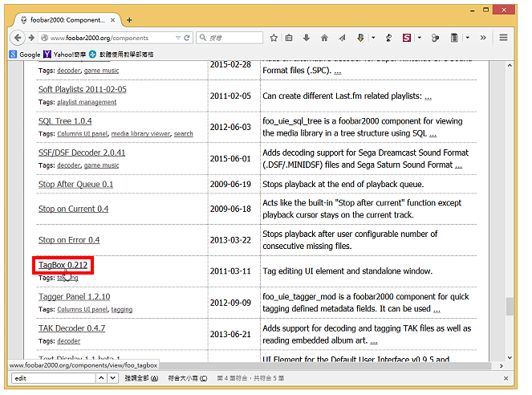Toggle Highlight All (A) in find bar
This screenshot has height=395, width=532.
141,378
